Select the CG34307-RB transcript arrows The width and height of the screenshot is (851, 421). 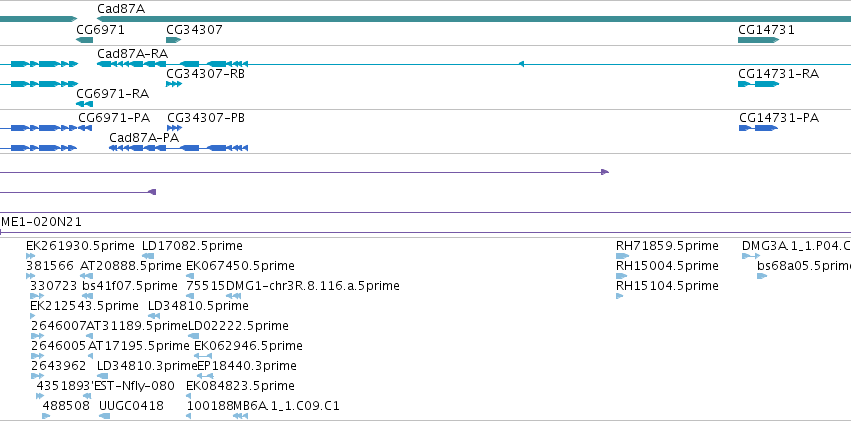pos(174,84)
